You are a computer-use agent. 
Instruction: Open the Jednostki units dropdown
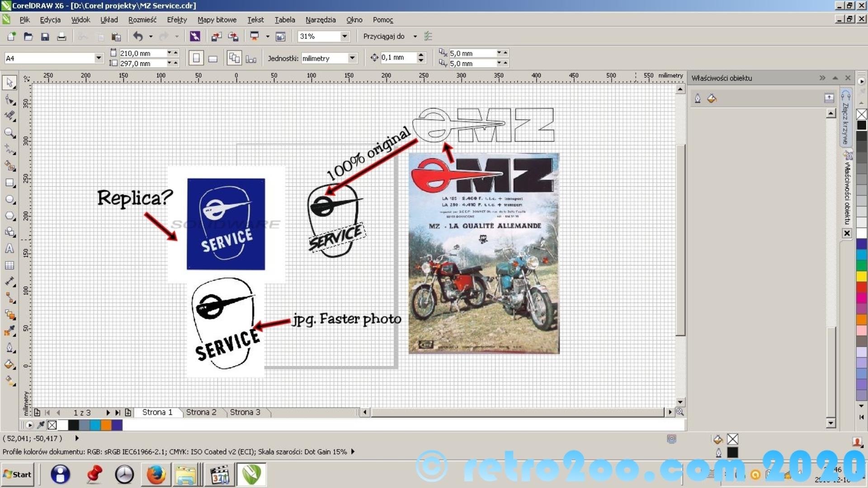(x=352, y=58)
